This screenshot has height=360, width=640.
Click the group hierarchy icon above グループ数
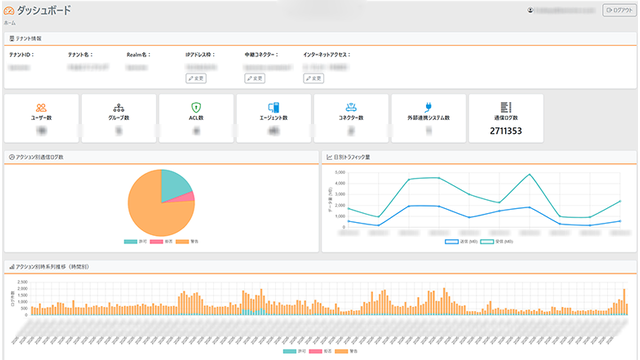click(x=119, y=108)
